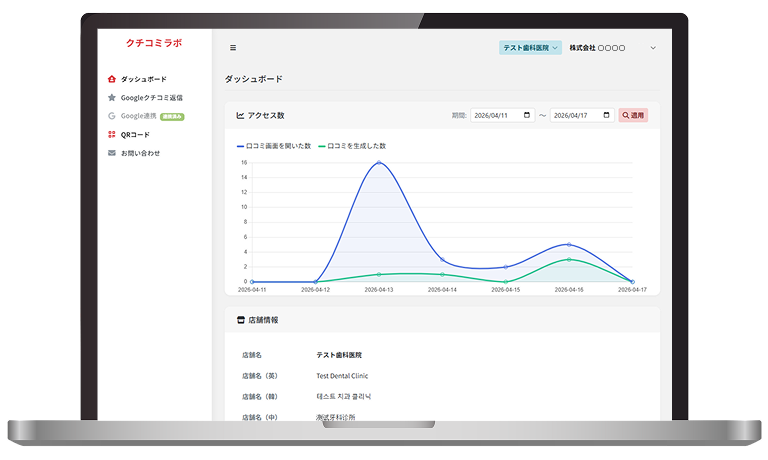The height and width of the screenshot is (460, 768).
Task: Open the Google連携 menu item
Action: 138,116
